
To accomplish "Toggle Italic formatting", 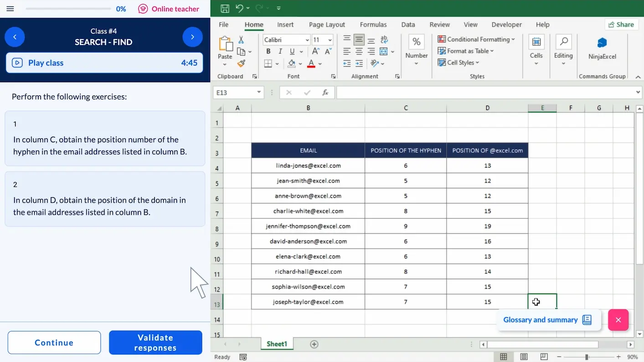I will click(280, 52).
